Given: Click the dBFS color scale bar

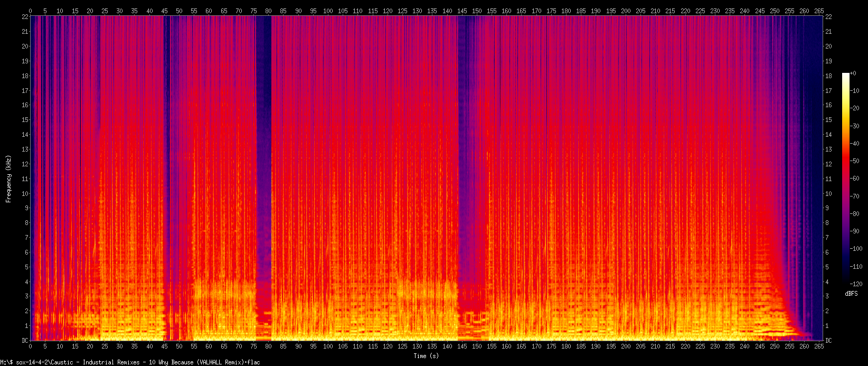Looking at the screenshot, I should 846,180.
